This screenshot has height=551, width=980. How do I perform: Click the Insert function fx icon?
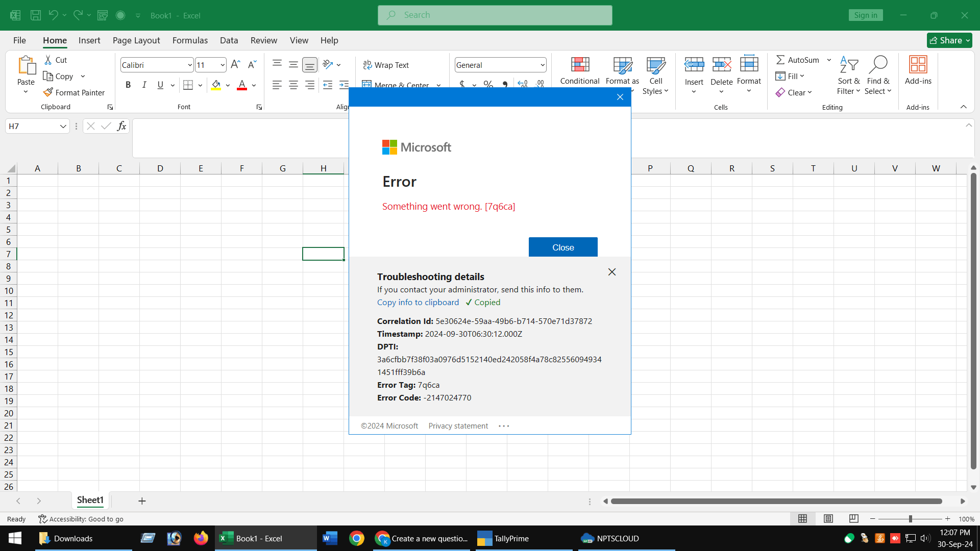pyautogui.click(x=121, y=126)
